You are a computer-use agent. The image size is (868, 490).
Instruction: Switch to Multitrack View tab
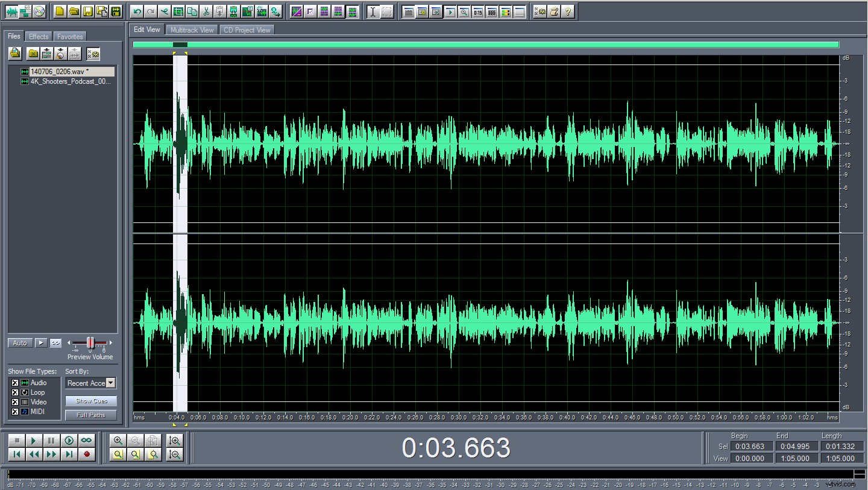pyautogui.click(x=192, y=29)
